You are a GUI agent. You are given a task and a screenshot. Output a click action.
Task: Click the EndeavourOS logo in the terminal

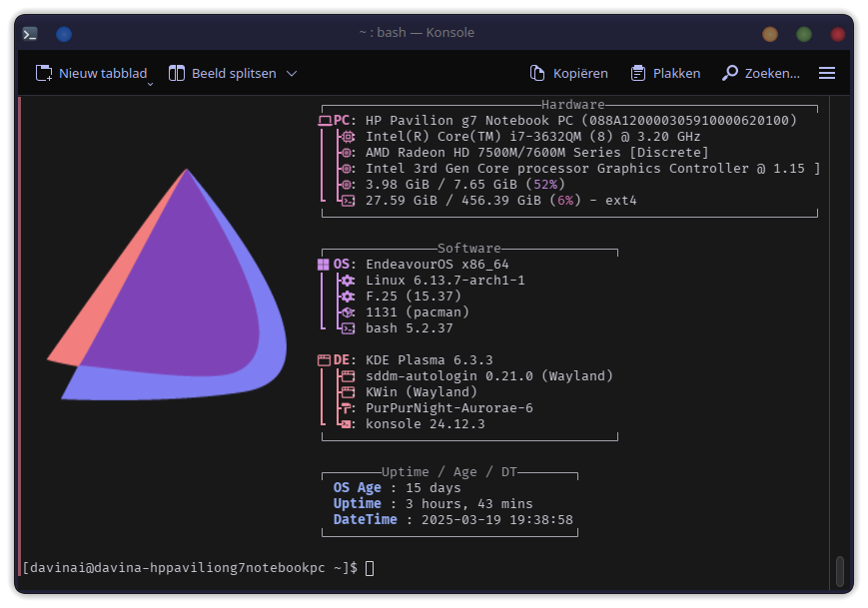(x=167, y=285)
